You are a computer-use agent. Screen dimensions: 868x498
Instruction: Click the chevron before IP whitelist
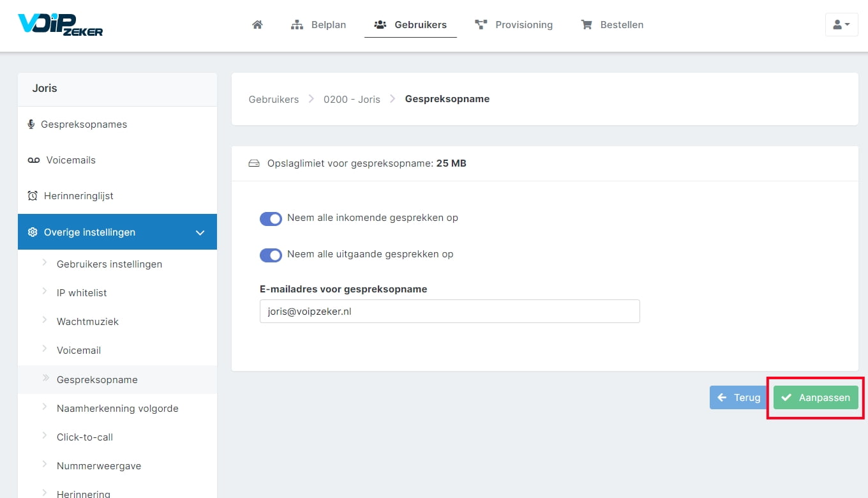click(x=45, y=291)
